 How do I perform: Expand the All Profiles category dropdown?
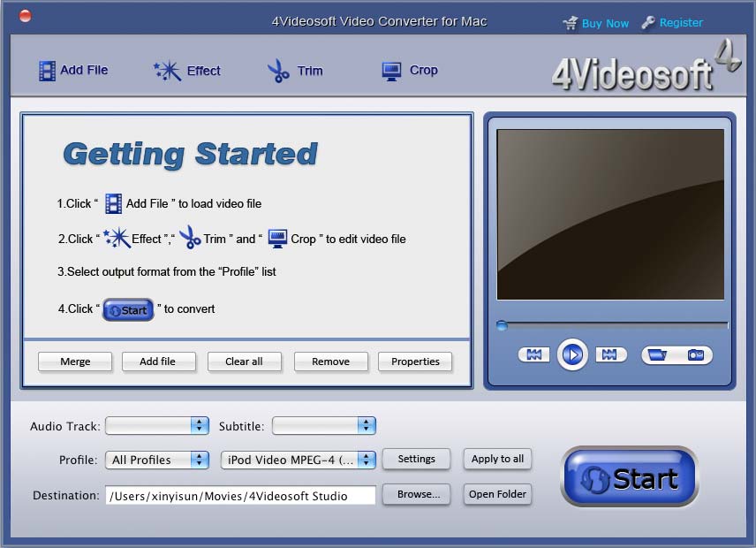click(156, 460)
